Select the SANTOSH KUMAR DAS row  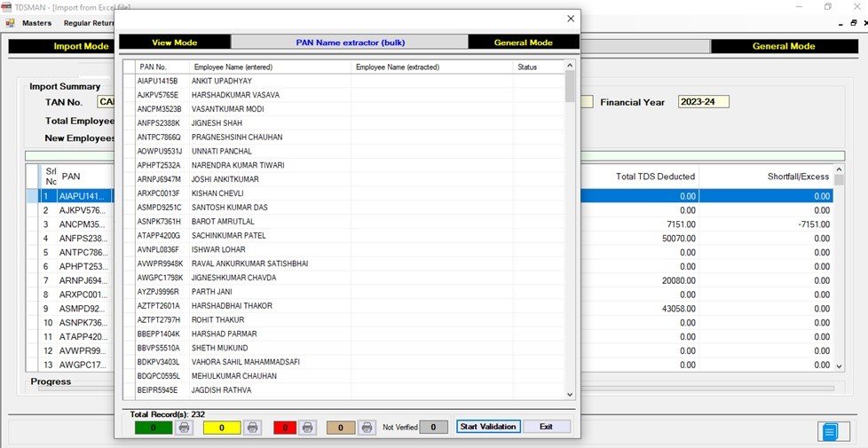coord(343,208)
